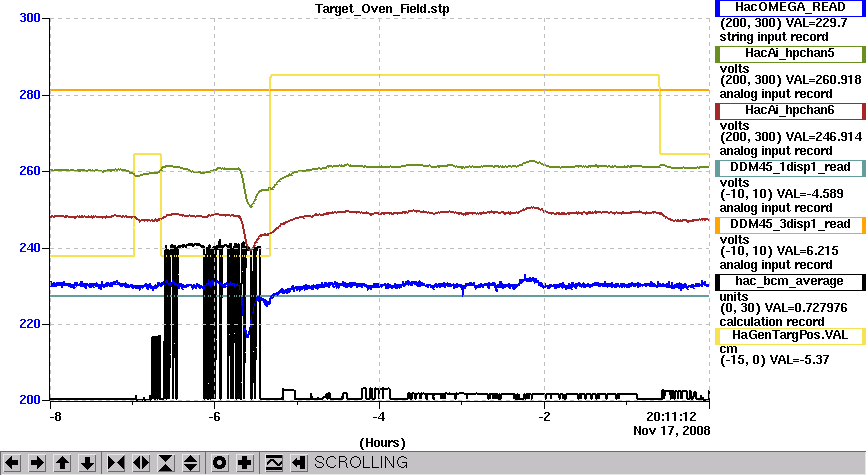Click the SCROLLING status text

361,462
